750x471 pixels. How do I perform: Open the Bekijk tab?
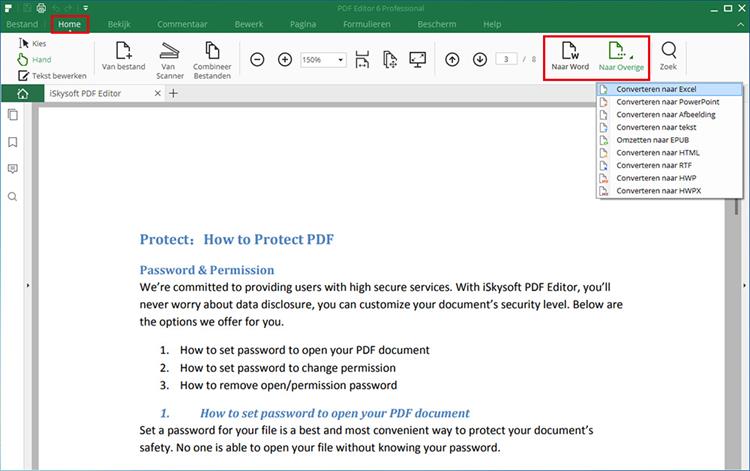(x=119, y=24)
